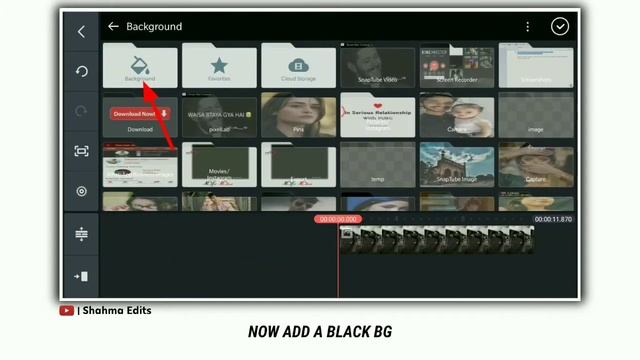Open the three-dot overflow menu
640x360 pixels.
pos(527,27)
